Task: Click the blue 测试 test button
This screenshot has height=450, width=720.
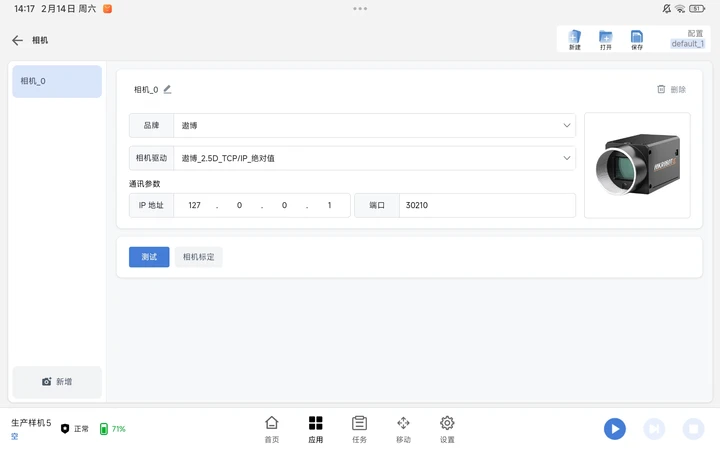Action: pyautogui.click(x=149, y=257)
